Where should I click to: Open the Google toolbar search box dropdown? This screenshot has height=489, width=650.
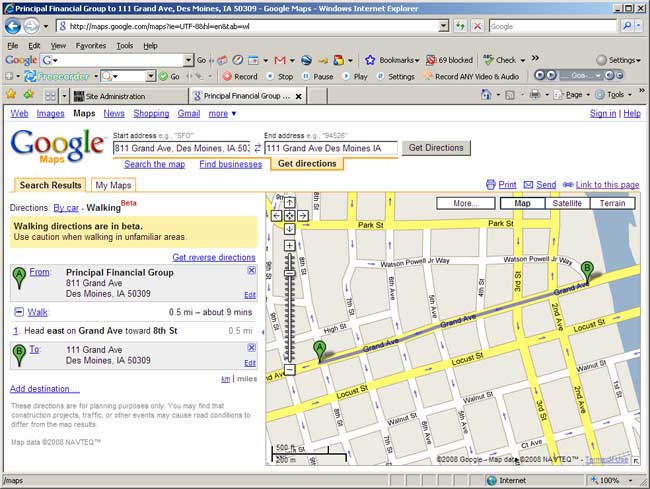point(188,61)
